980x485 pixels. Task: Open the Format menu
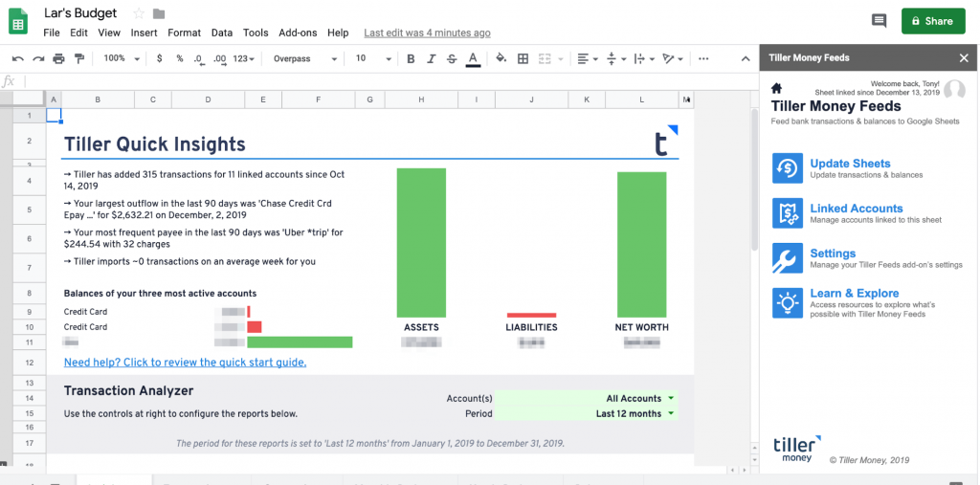coord(185,33)
